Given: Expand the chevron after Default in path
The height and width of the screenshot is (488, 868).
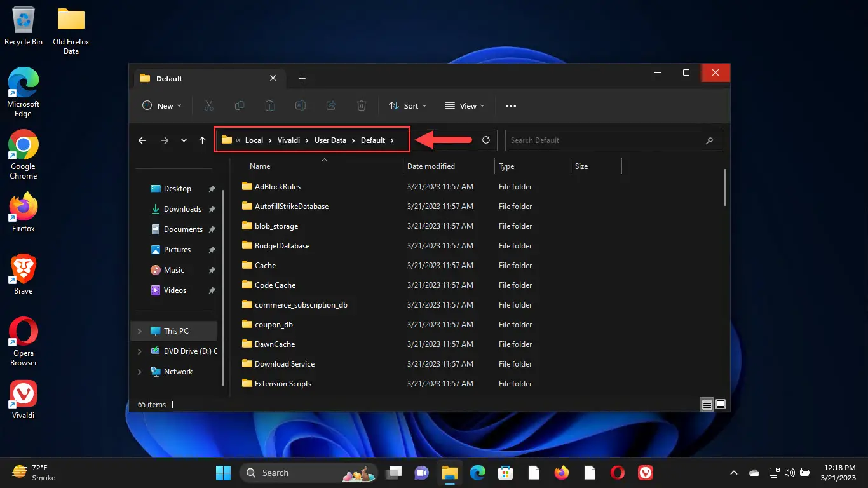Looking at the screenshot, I should click(393, 140).
